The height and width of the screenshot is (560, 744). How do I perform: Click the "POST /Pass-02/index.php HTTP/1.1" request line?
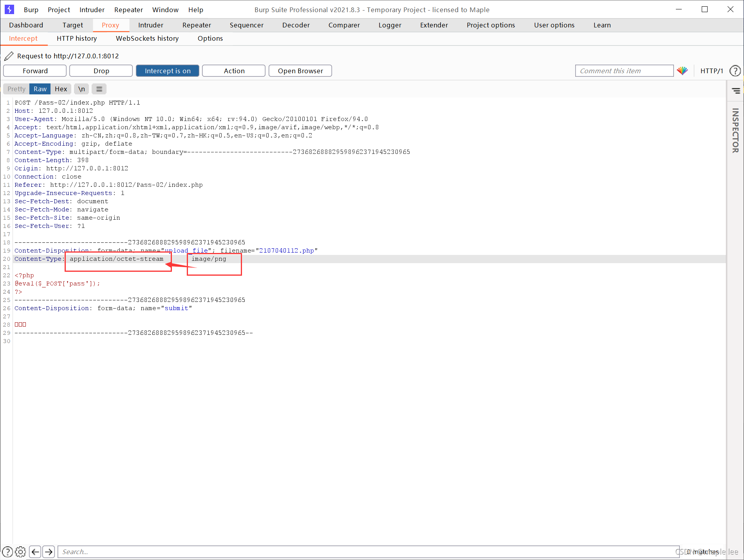[x=78, y=103]
